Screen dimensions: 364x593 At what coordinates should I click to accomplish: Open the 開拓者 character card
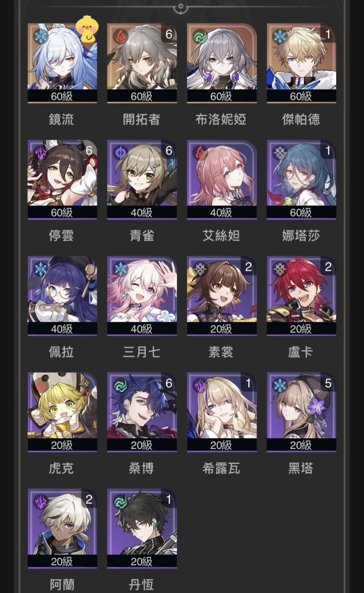tap(142, 63)
